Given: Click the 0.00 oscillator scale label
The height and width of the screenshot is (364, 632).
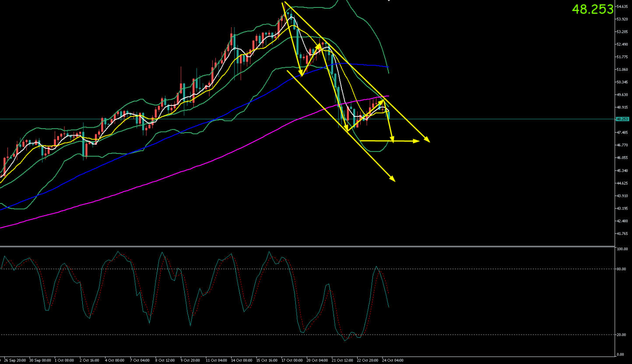Looking at the screenshot, I should coord(620,354).
